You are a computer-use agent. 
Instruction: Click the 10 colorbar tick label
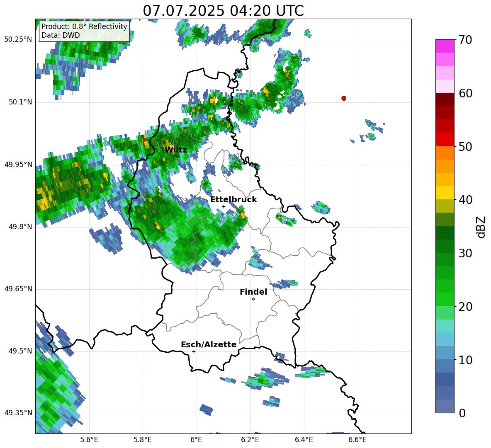(465, 360)
